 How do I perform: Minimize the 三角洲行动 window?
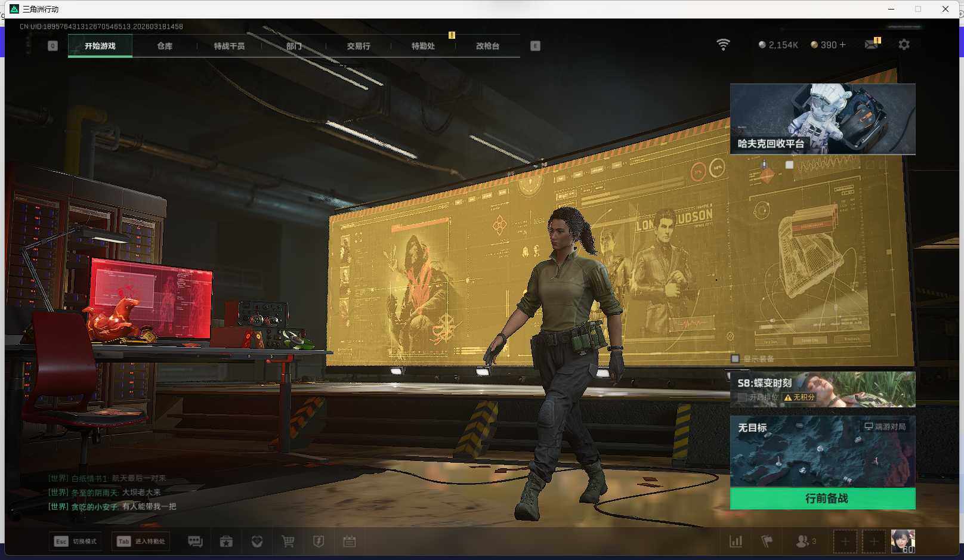pos(891,9)
